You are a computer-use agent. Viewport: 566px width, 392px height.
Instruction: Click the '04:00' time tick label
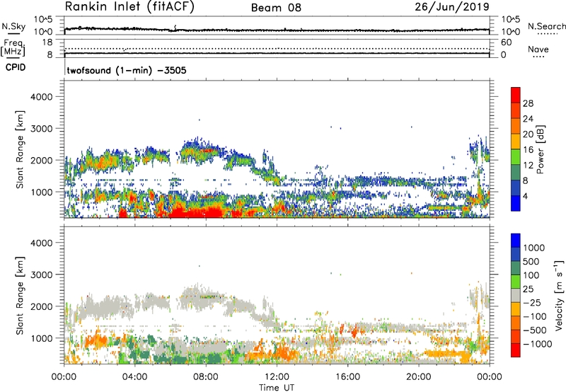point(134,377)
